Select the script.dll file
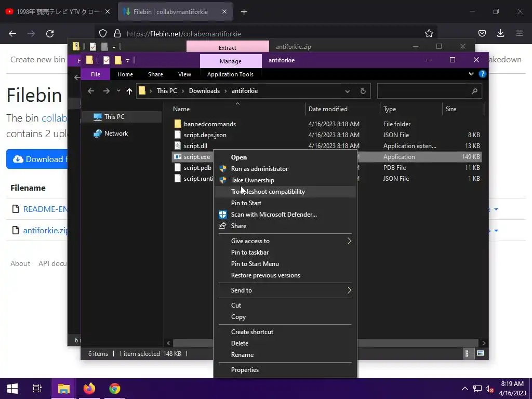The height and width of the screenshot is (399, 532). pyautogui.click(x=195, y=146)
